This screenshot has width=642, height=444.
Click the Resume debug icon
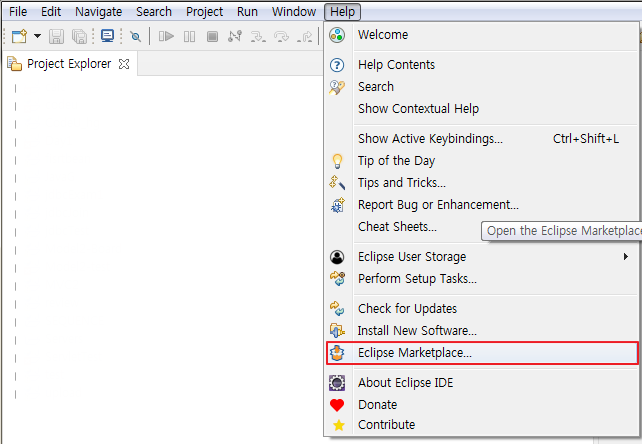166,36
